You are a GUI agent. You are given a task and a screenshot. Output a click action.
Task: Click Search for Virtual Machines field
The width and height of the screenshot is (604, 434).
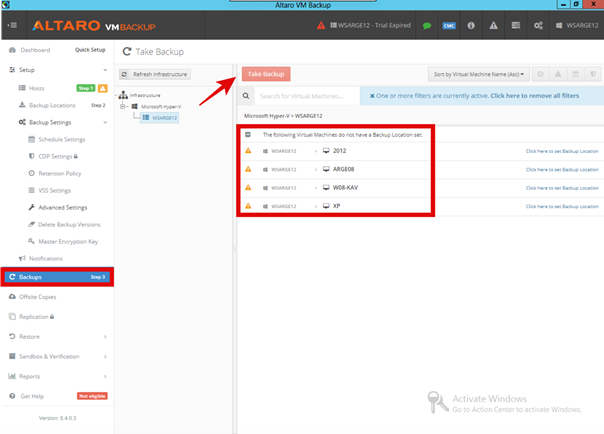point(307,96)
